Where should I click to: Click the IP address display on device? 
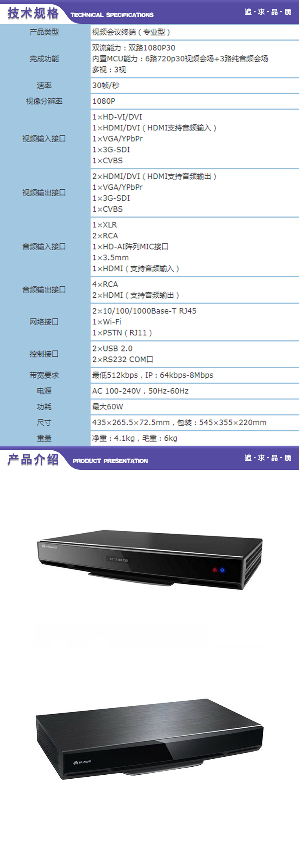pyautogui.click(x=119, y=560)
